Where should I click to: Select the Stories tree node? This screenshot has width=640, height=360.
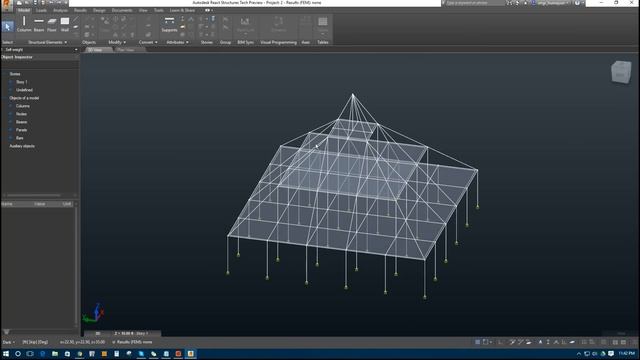point(15,74)
